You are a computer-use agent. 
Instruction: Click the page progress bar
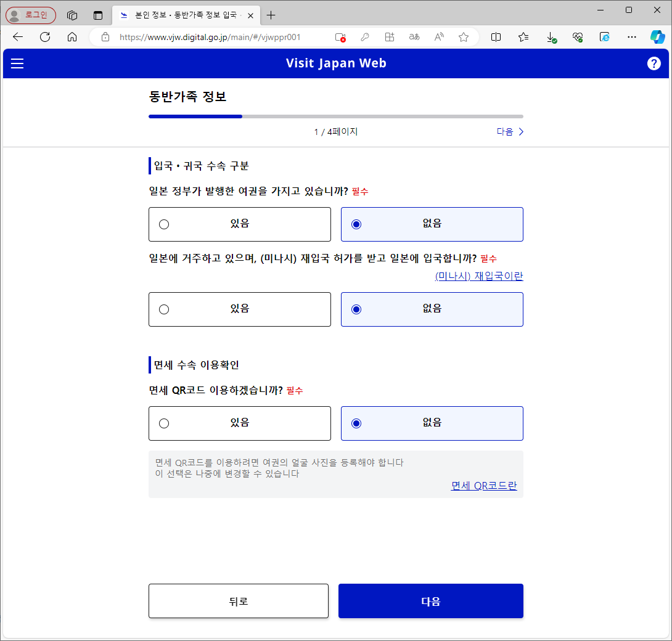coord(336,116)
